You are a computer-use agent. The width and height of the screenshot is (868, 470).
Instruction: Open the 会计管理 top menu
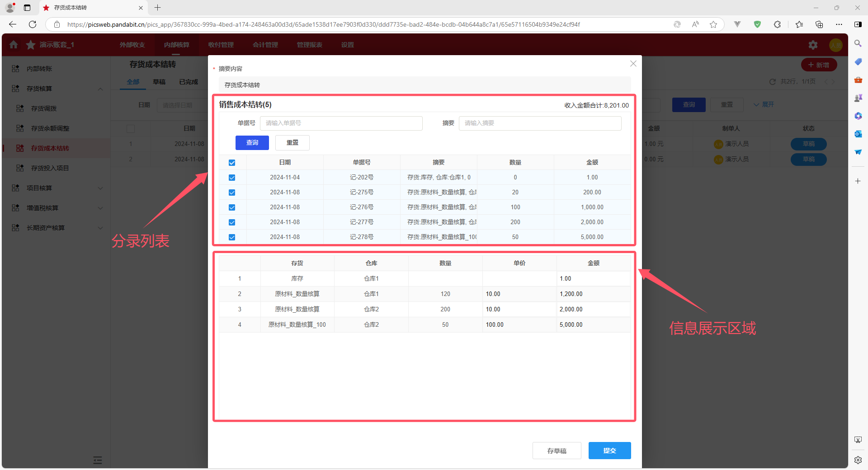(x=265, y=45)
